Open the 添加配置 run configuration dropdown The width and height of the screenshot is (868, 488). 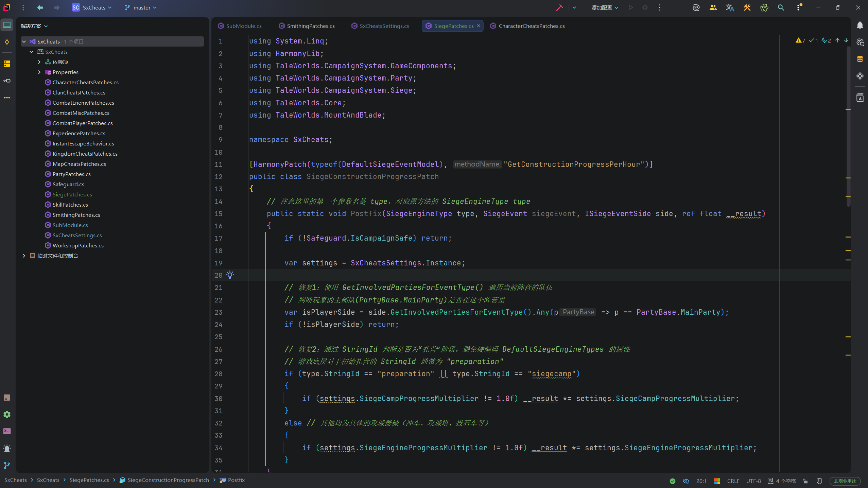pyautogui.click(x=605, y=7)
